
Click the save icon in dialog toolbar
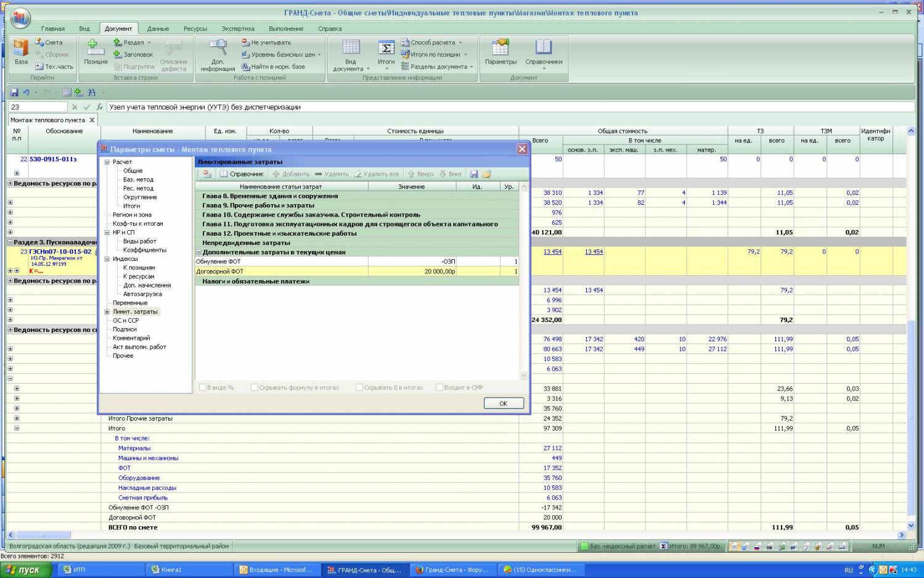[x=474, y=175]
